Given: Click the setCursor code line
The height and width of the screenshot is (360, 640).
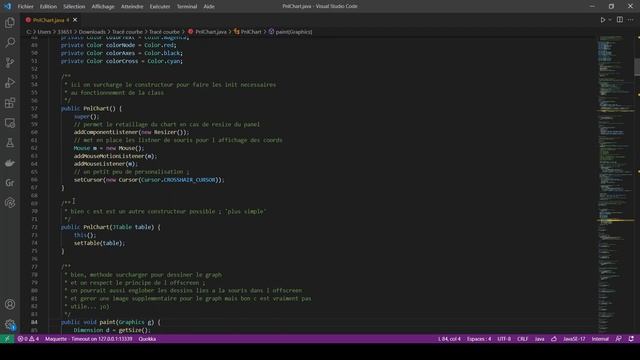Looking at the screenshot, I should 149,180.
